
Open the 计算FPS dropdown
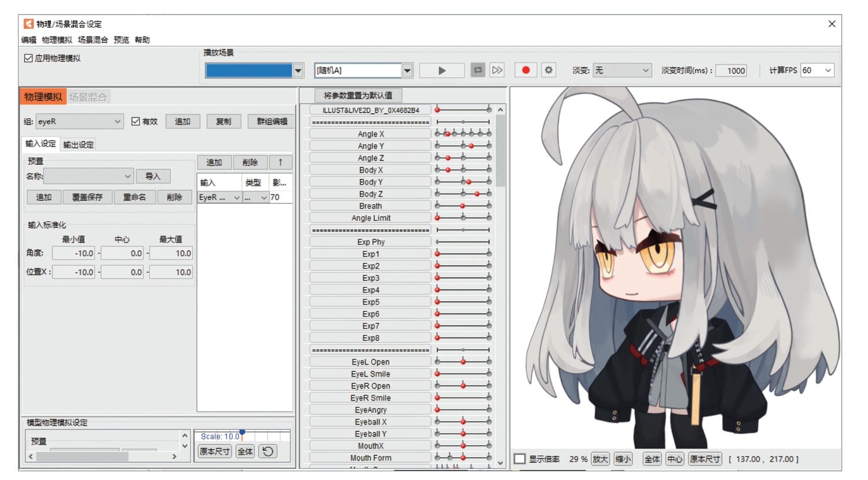(x=817, y=70)
